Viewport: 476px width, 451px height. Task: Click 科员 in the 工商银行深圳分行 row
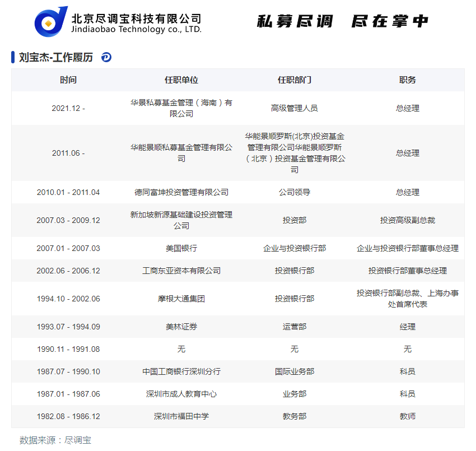(407, 371)
